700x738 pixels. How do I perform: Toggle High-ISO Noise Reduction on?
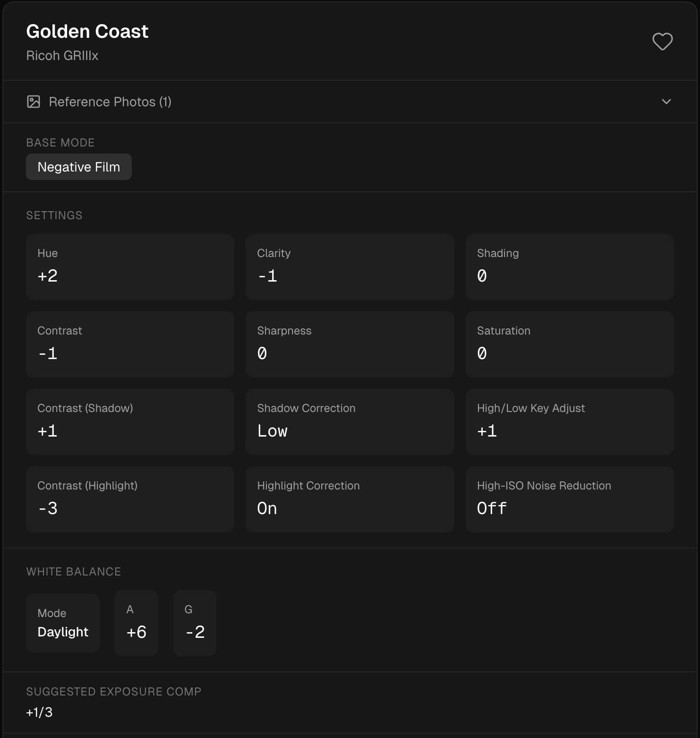569,499
